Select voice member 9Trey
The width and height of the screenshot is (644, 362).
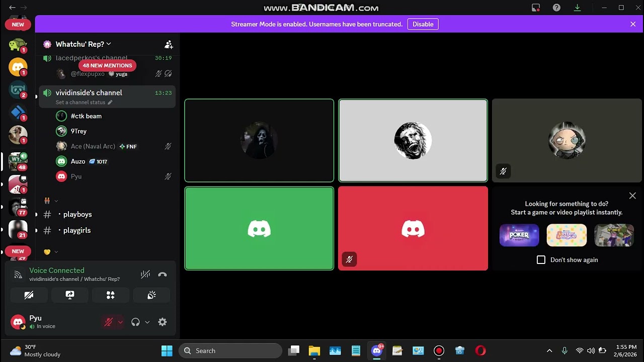(114, 131)
